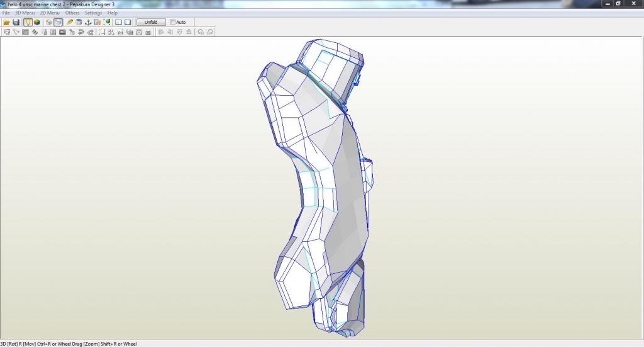Click the fifth icon in the second toolbar row
This screenshot has width=644, height=347.
(45, 32)
